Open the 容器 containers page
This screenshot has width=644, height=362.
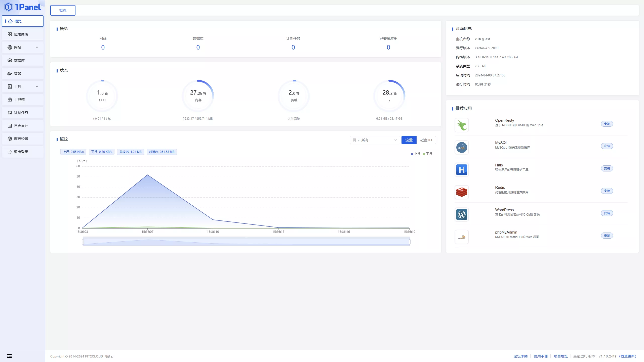tap(22, 73)
